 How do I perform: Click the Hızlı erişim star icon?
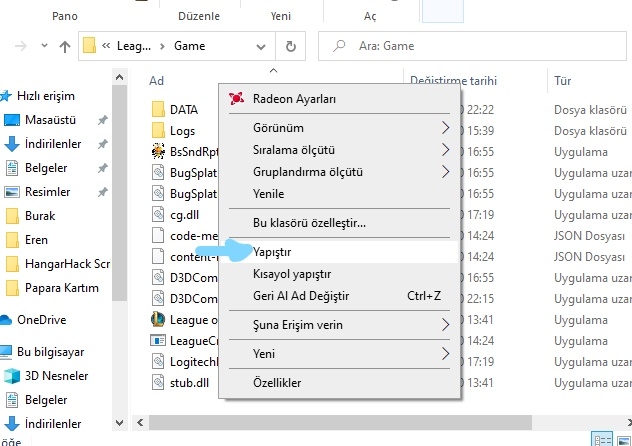(x=6, y=96)
